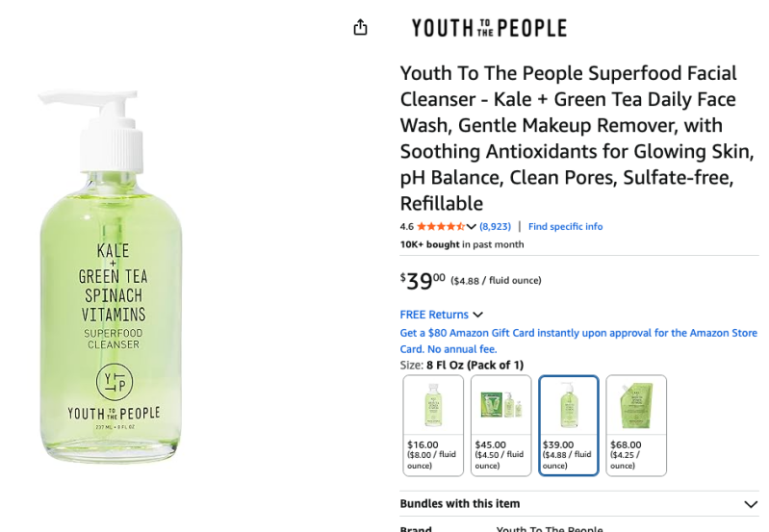Click the share icon above the product

360,27
